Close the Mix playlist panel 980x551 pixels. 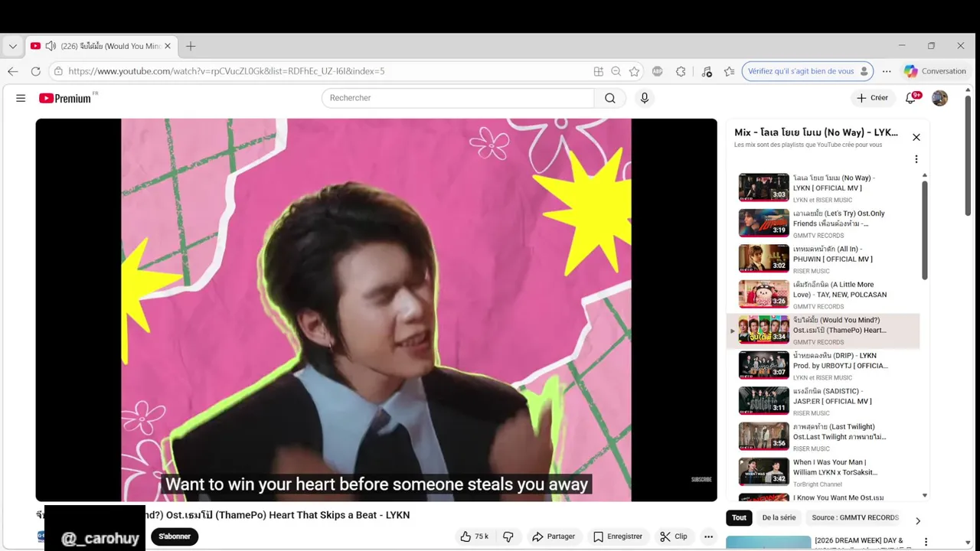916,137
